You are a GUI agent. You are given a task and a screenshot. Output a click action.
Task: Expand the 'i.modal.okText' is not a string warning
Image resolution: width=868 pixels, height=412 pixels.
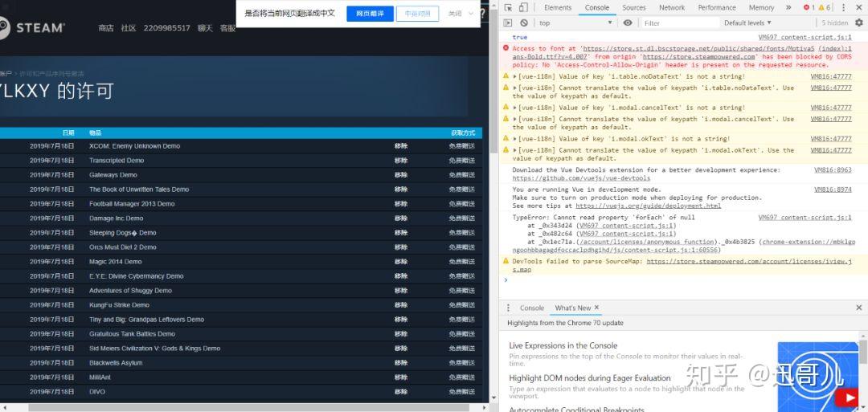click(x=515, y=139)
